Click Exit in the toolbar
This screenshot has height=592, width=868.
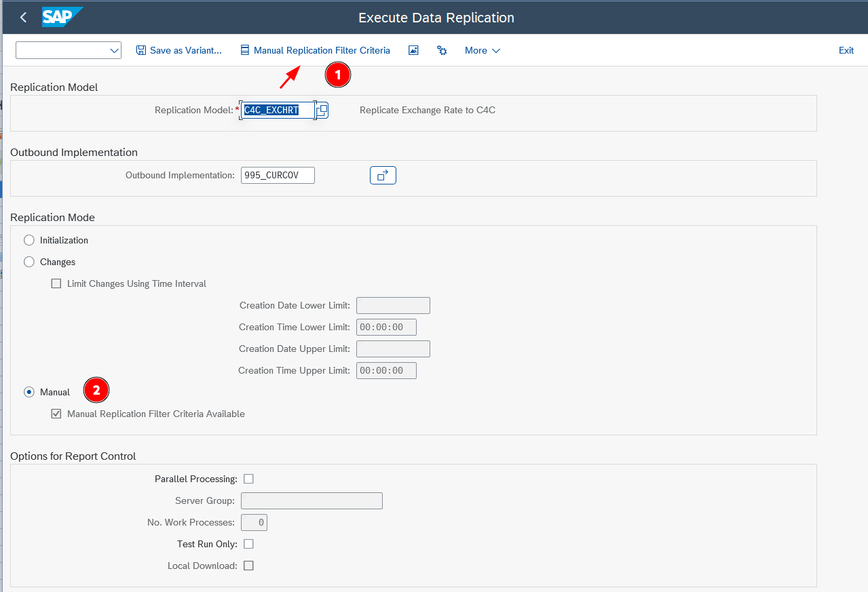pyautogui.click(x=846, y=50)
